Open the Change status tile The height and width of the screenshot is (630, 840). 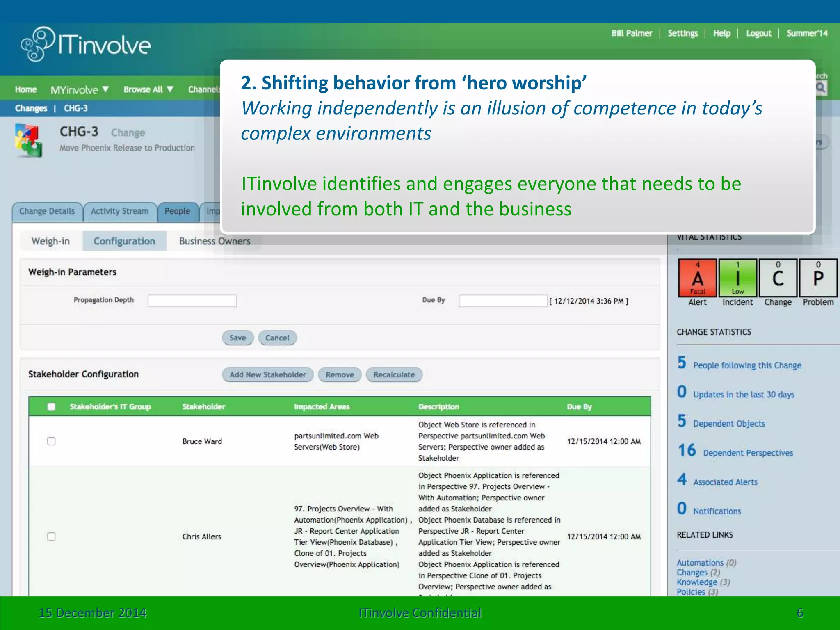pos(778,278)
